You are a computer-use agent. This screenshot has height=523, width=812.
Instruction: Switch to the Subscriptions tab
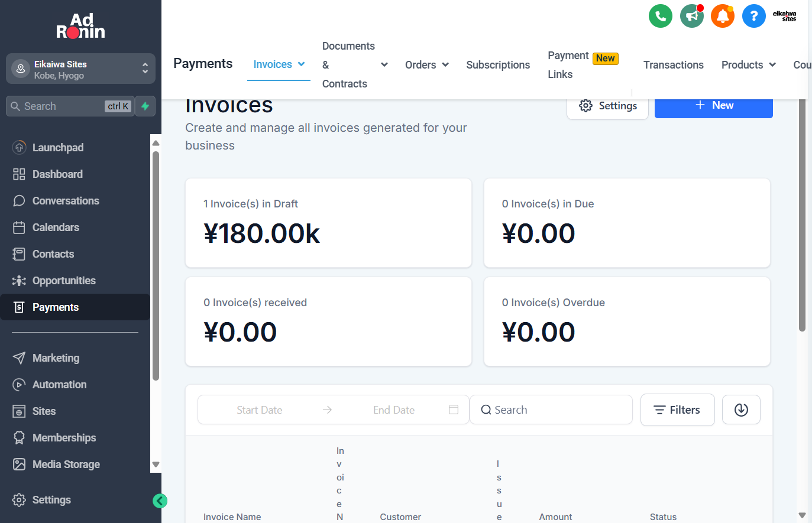click(x=498, y=65)
